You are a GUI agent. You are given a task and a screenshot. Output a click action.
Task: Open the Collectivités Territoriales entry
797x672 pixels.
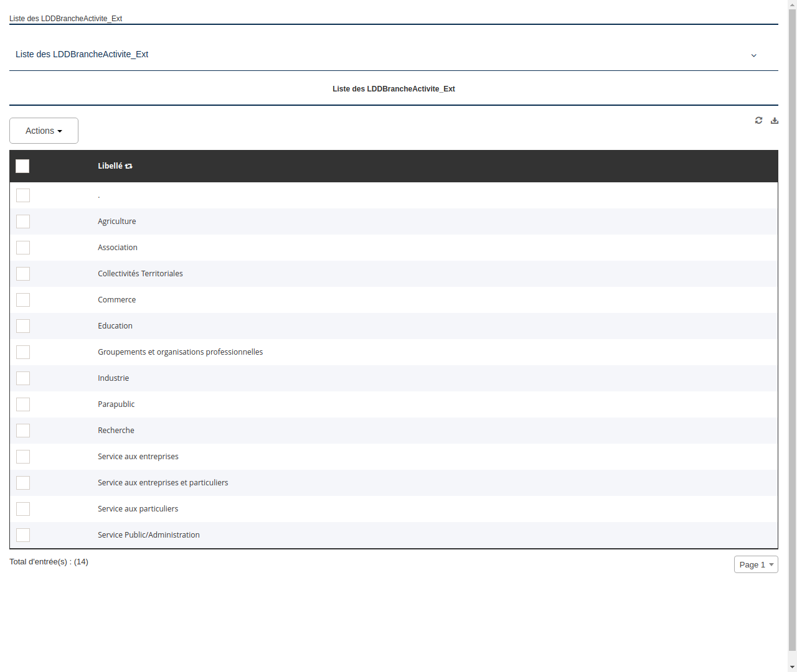pyautogui.click(x=140, y=273)
